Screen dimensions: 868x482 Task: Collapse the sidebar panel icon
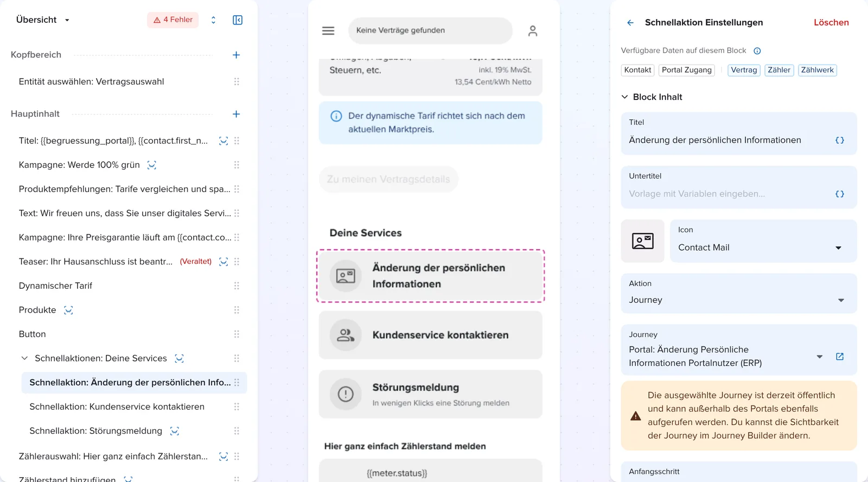pos(238,20)
